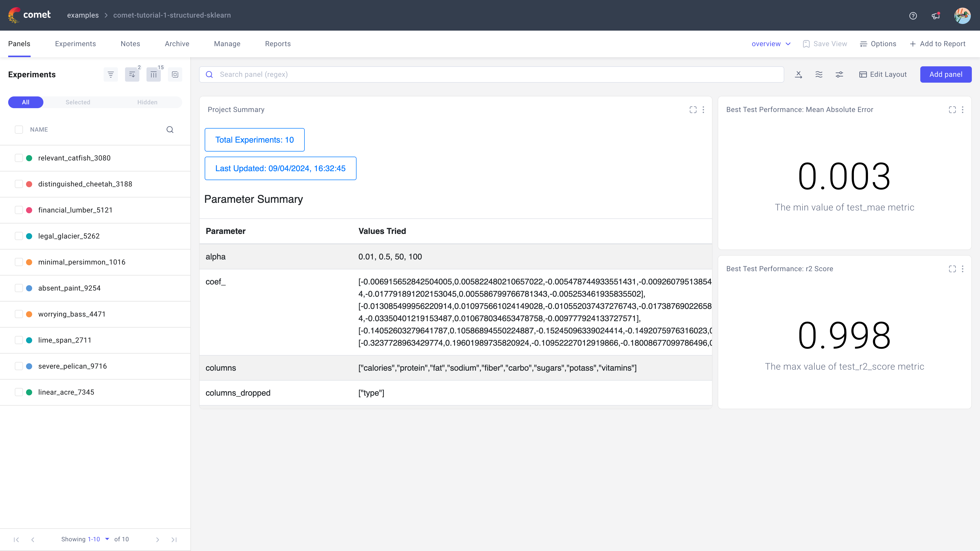The image size is (980, 551).
Task: Switch to the Experiments tab
Action: (75, 44)
